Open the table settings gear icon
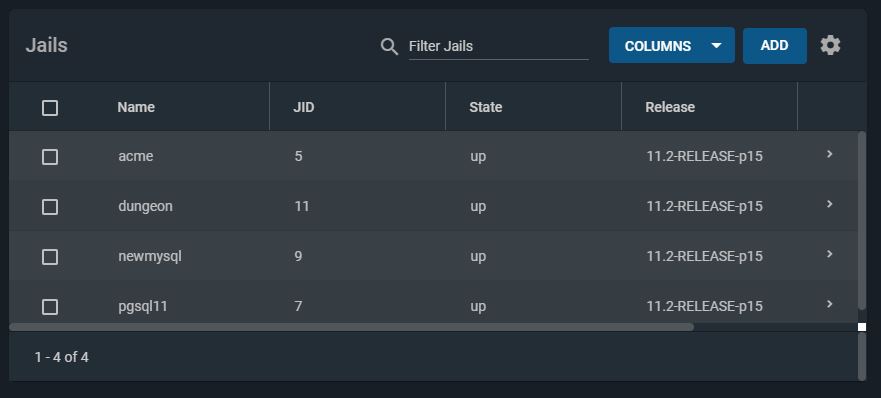Image resolution: width=881 pixels, height=398 pixels. pos(830,45)
